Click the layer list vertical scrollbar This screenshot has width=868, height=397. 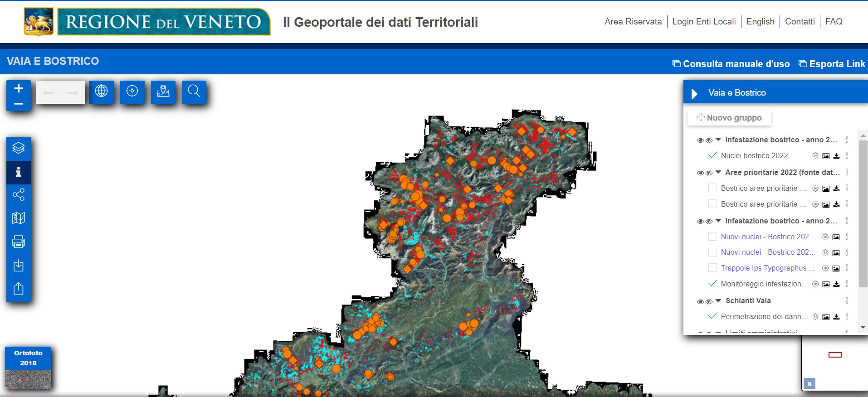point(863,213)
